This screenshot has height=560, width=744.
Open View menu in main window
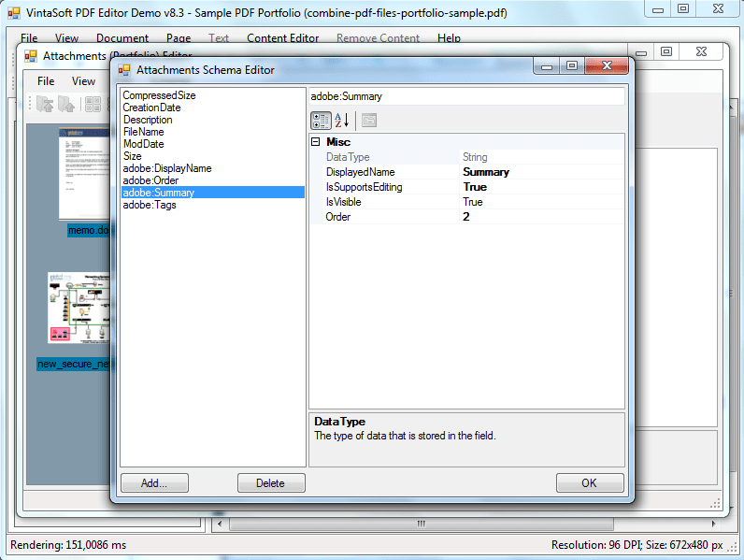point(66,38)
